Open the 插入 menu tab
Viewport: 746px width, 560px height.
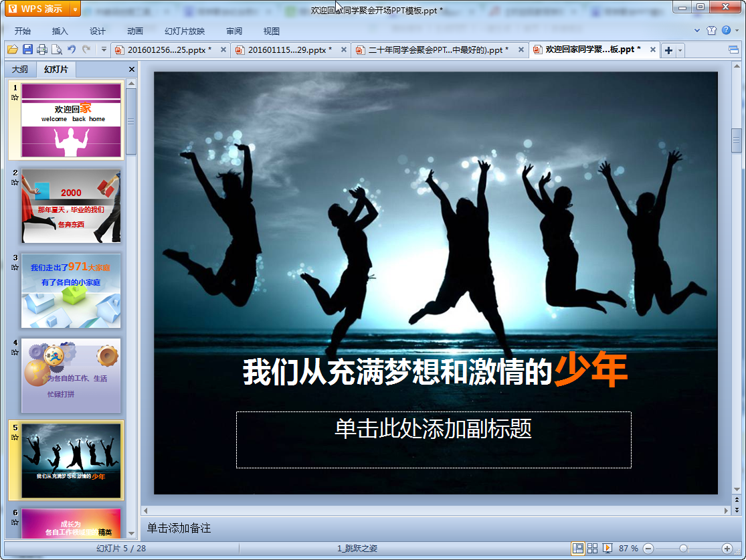pos(60,31)
